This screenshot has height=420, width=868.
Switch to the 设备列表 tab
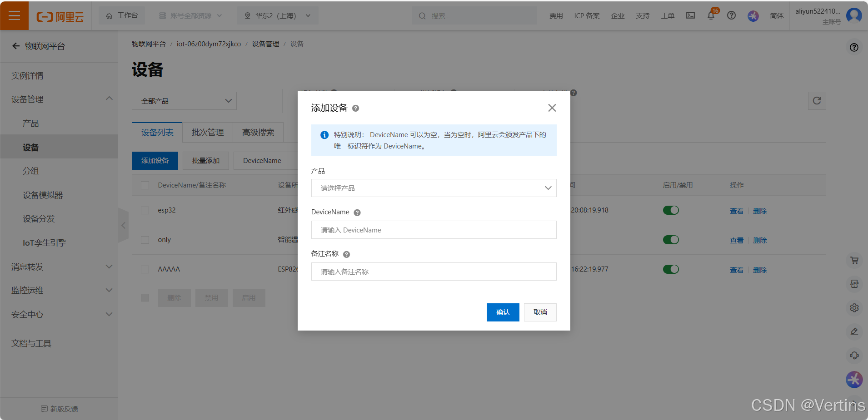(157, 132)
